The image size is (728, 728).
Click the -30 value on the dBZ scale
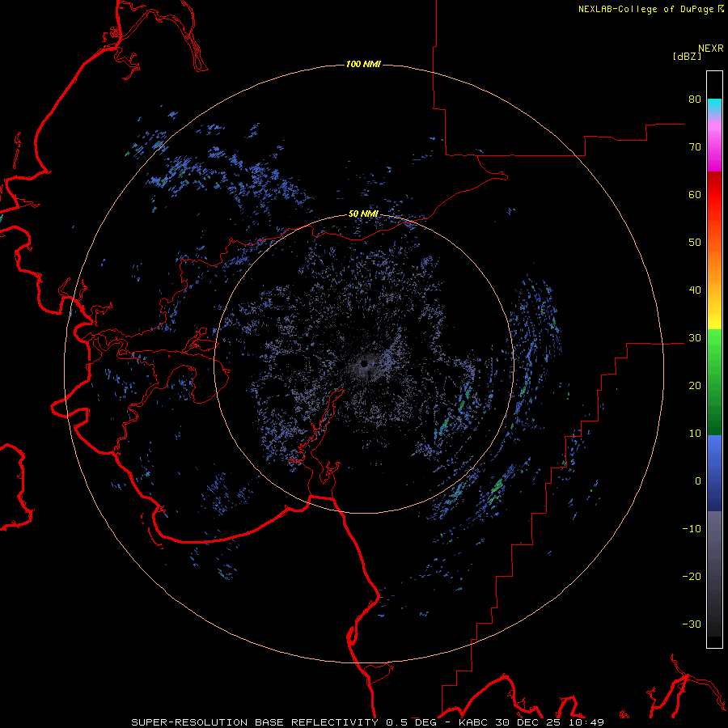tap(692, 624)
